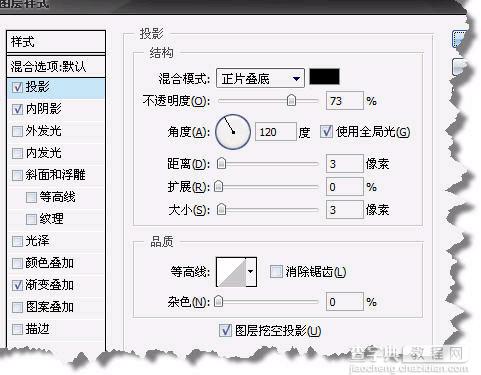Enable the 外发光 outer glow checkbox
Viewport: 481px width, 375px height.
17,131
